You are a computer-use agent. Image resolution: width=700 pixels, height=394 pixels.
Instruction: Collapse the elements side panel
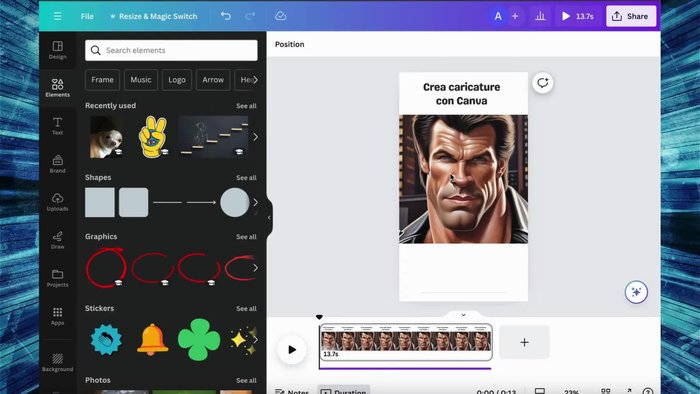pyautogui.click(x=269, y=218)
